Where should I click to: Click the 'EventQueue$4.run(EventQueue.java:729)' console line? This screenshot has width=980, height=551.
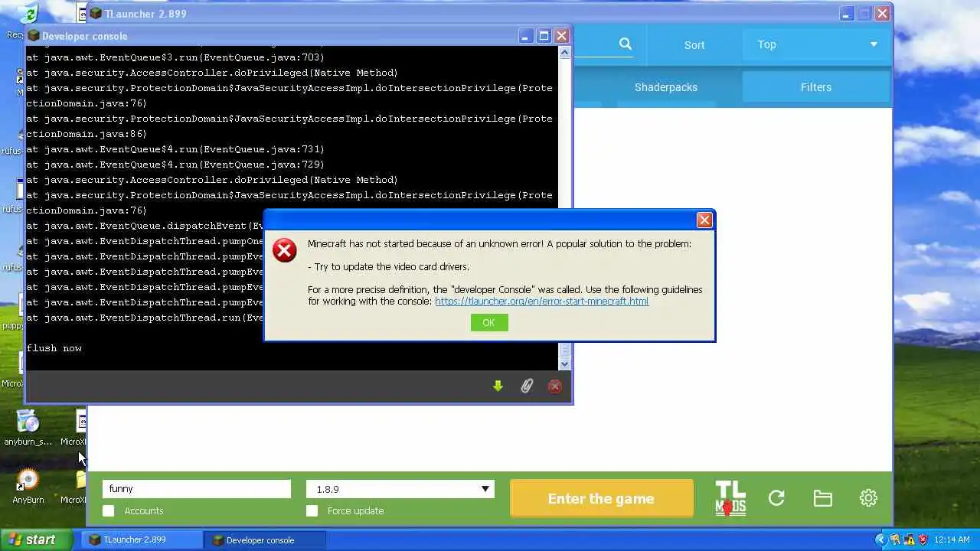tap(175, 165)
